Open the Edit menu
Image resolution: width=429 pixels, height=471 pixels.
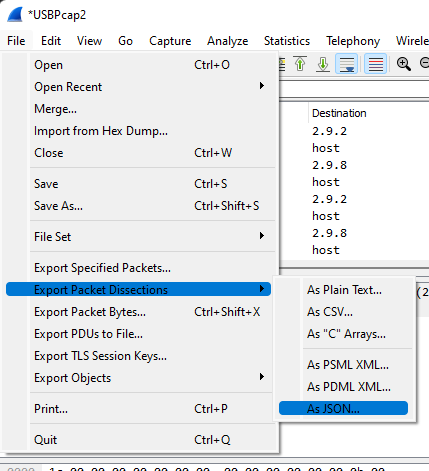click(x=51, y=41)
